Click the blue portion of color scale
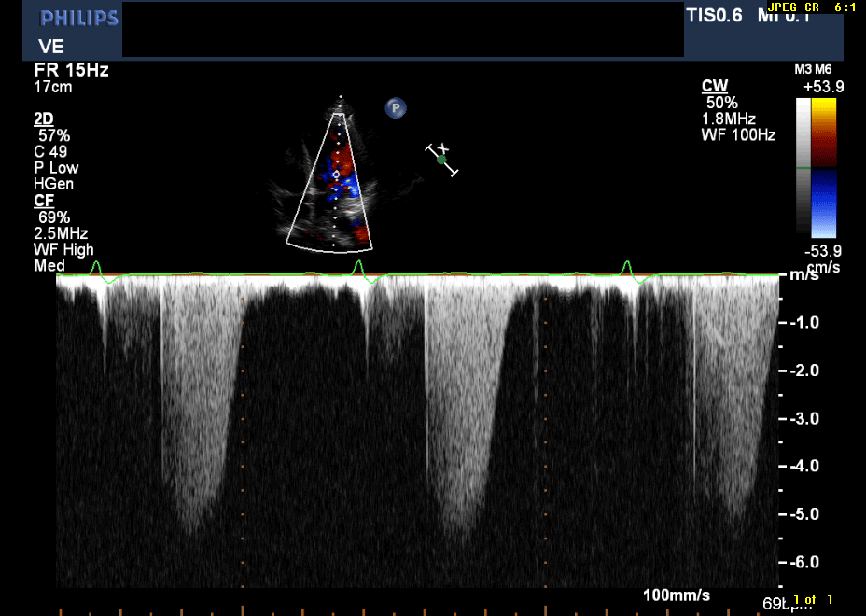The width and height of the screenshot is (866, 616). (x=824, y=203)
